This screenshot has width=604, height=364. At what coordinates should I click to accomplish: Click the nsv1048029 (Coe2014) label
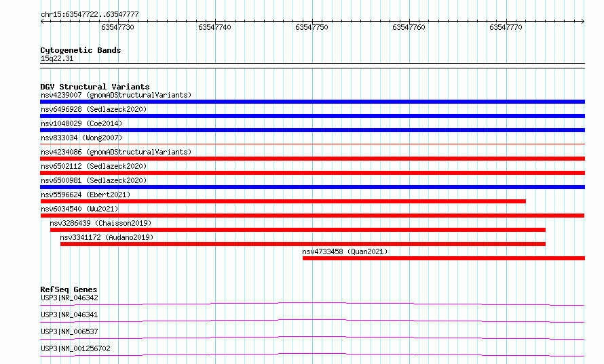click(81, 123)
